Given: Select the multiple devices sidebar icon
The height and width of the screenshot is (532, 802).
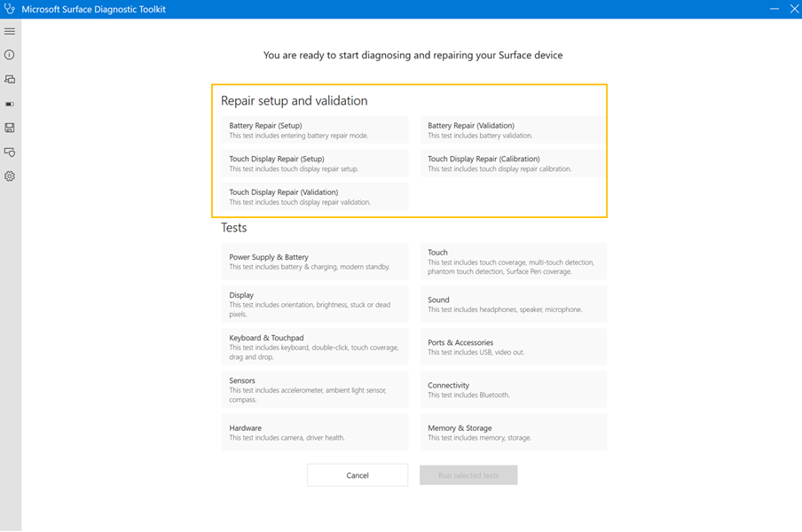Looking at the screenshot, I should pos(10,79).
